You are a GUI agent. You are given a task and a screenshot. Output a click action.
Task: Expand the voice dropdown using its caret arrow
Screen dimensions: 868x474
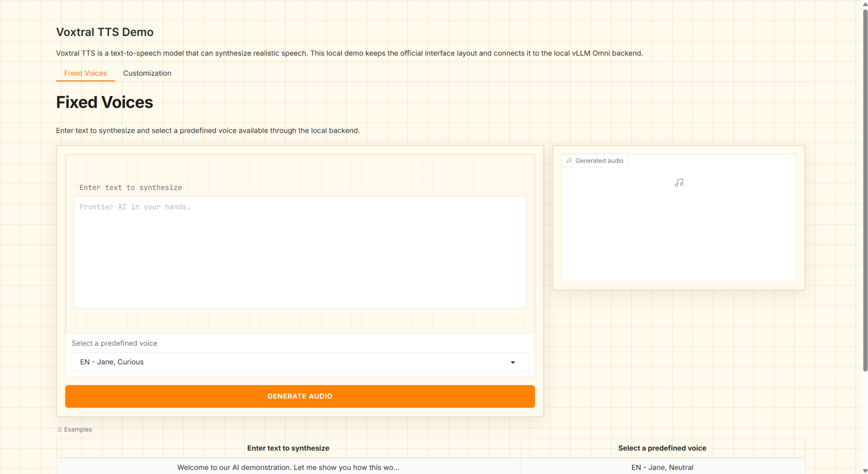tap(512, 362)
